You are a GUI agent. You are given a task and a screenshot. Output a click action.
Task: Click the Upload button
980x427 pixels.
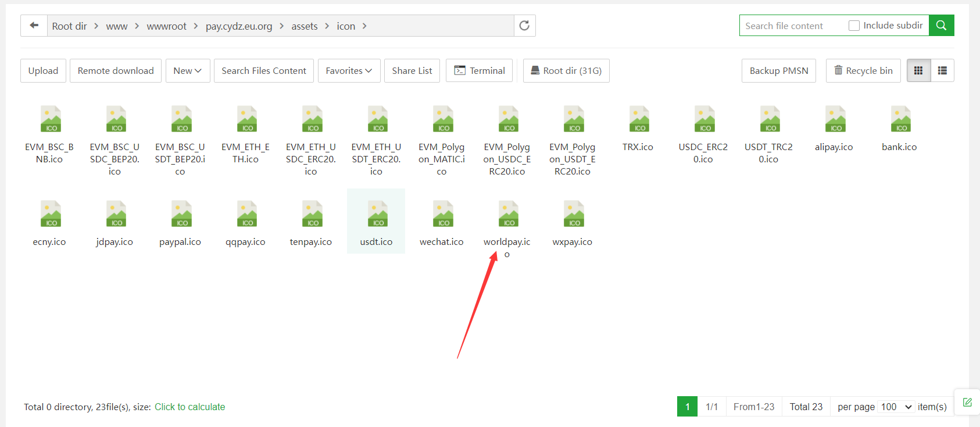click(43, 70)
